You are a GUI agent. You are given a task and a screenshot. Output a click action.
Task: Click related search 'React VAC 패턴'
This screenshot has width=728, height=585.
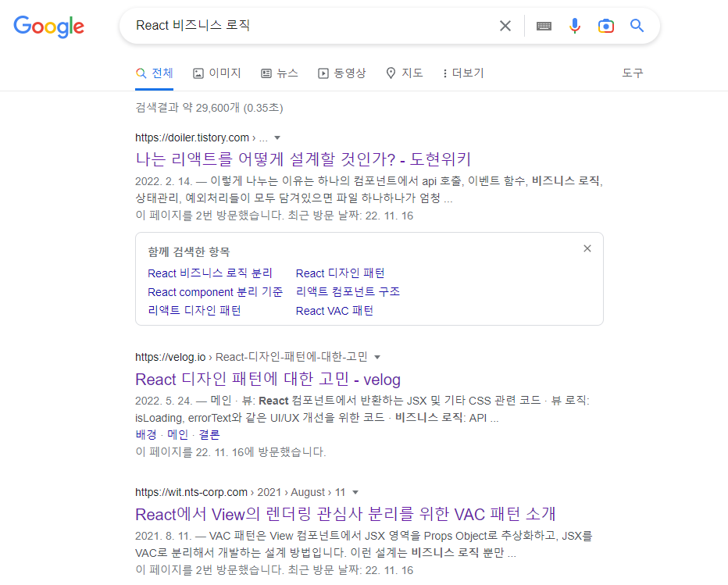tap(334, 311)
